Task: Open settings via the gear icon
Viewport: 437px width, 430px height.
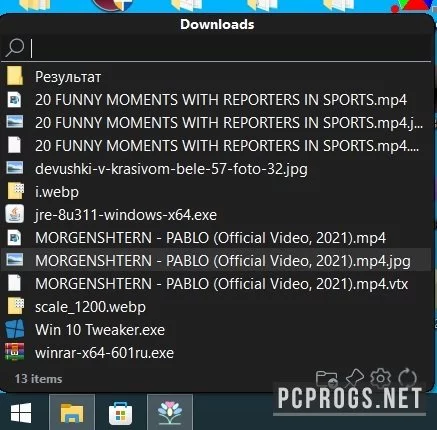Action: 380,378
